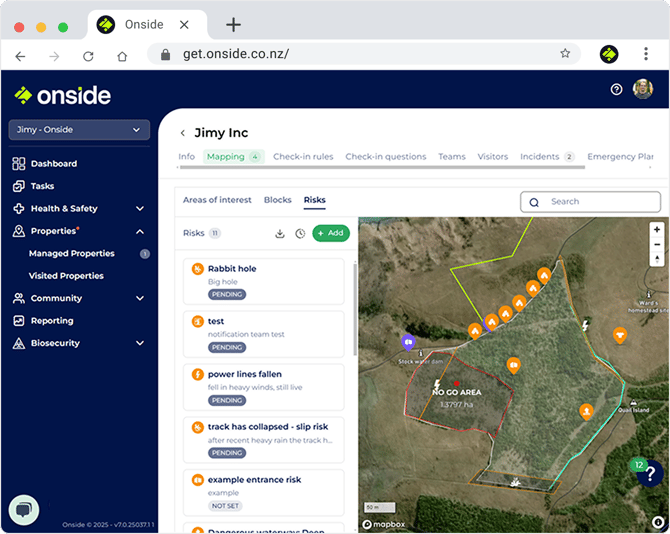Image resolution: width=670 pixels, height=534 pixels.
Task: Open the Teams tab
Action: pos(452,157)
